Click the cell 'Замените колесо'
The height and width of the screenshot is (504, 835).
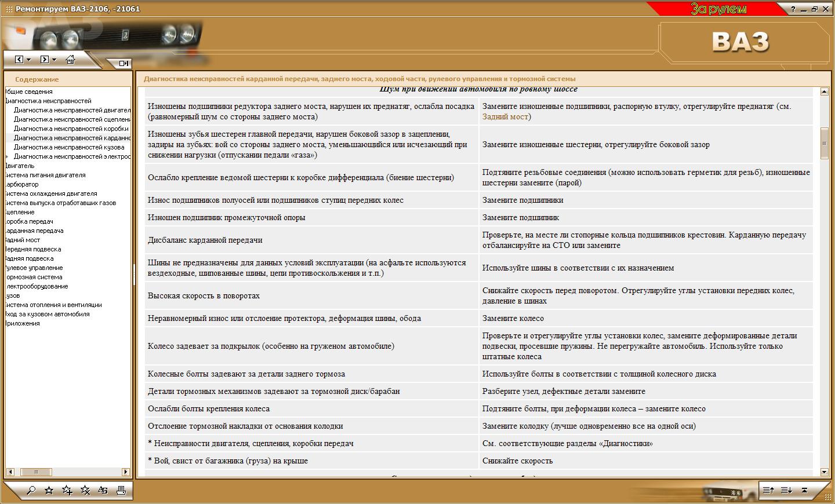513,318
